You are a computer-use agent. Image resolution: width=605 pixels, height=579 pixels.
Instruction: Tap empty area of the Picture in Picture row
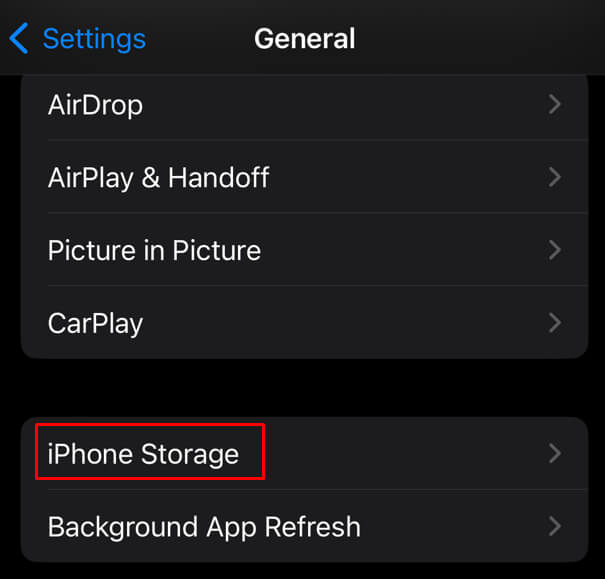[405, 250]
